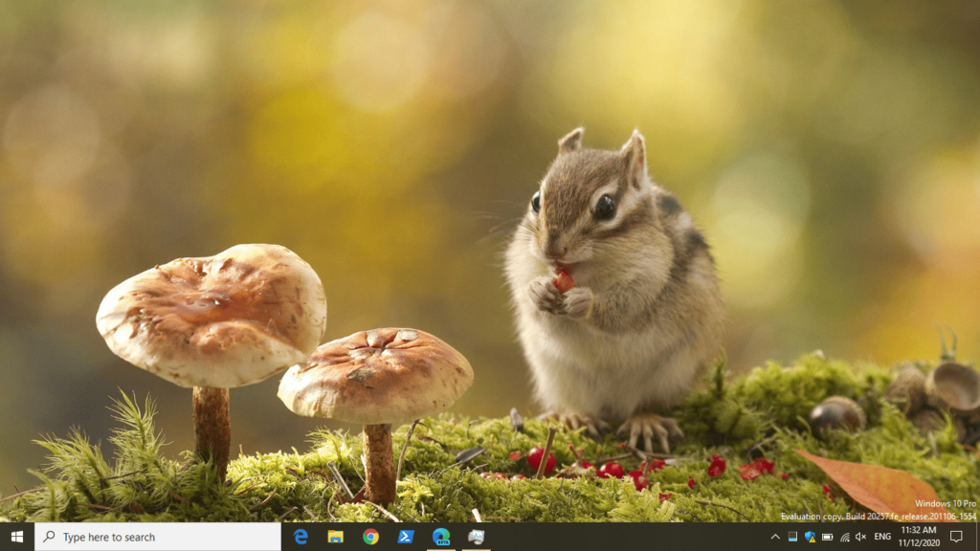The image size is (980, 551).
Task: Click the magnifier icon in the search box
Action: point(50,537)
